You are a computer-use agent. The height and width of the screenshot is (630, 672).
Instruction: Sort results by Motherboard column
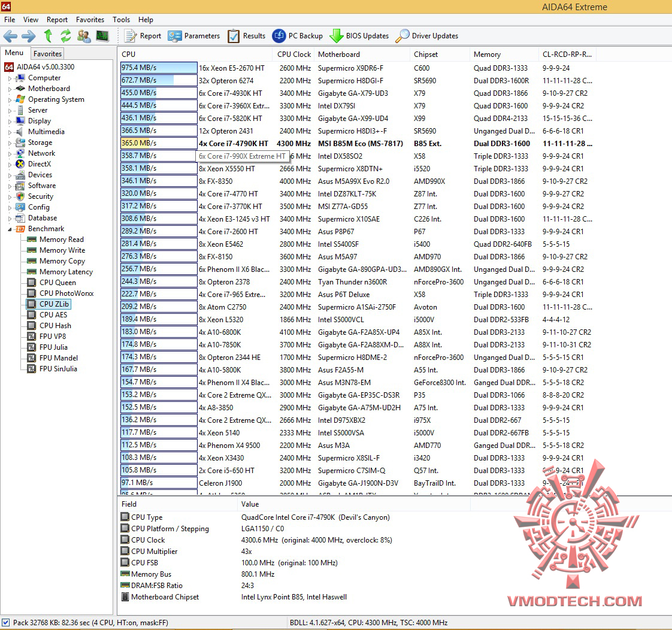pyautogui.click(x=362, y=54)
